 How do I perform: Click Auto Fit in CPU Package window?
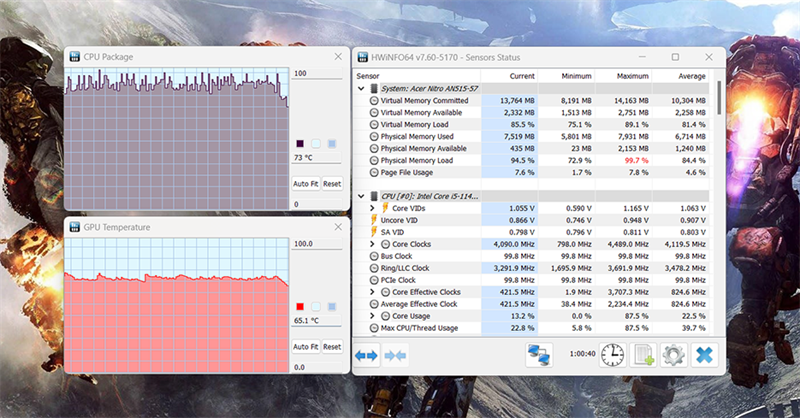(306, 184)
